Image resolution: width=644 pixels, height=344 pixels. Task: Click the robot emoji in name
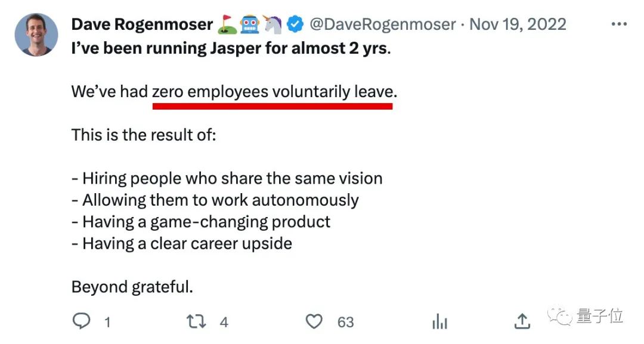250,24
